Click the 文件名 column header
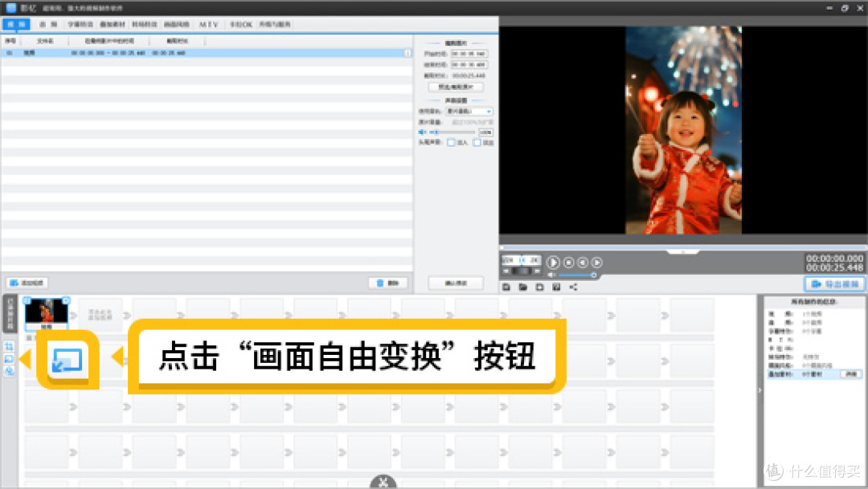Screen dimensions: 868x489 pos(45,41)
